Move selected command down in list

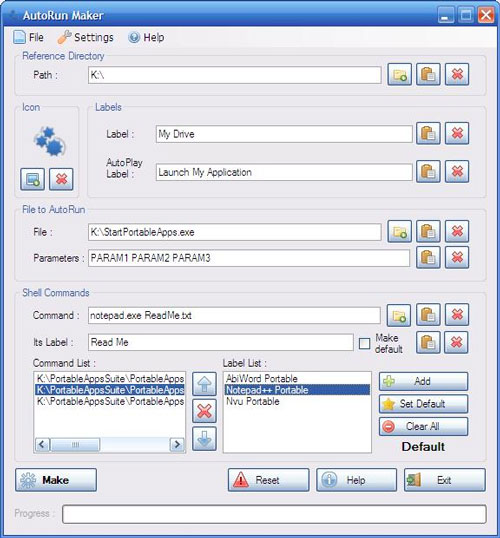click(204, 439)
